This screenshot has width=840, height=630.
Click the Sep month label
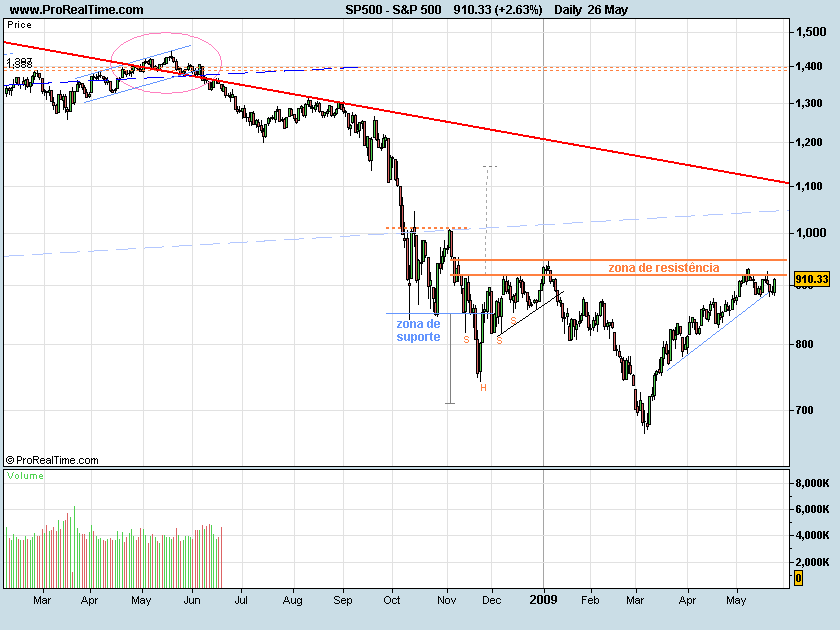343,601
